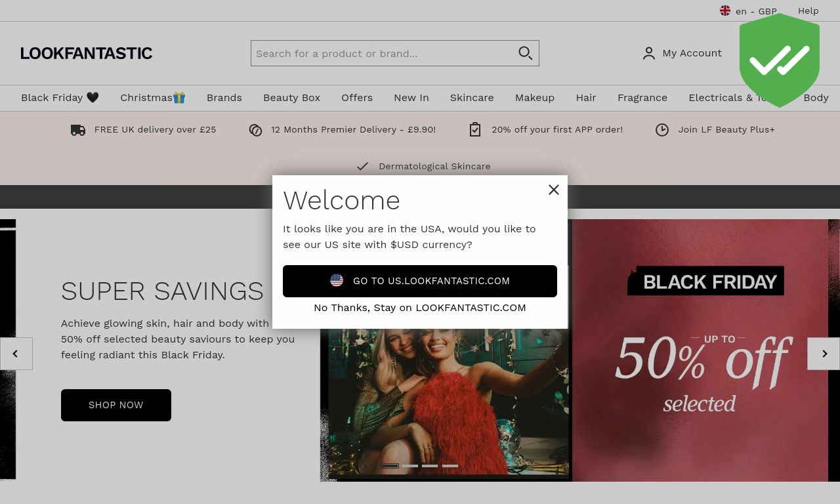Click the green shield checkmark icon
Image resolution: width=840 pixels, height=504 pixels.
point(780,60)
